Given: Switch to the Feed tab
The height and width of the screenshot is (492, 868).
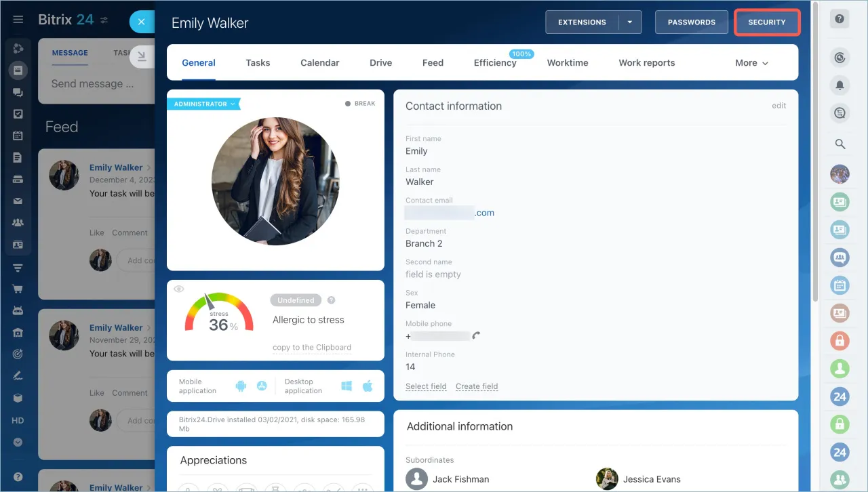Looking at the screenshot, I should click(x=433, y=62).
